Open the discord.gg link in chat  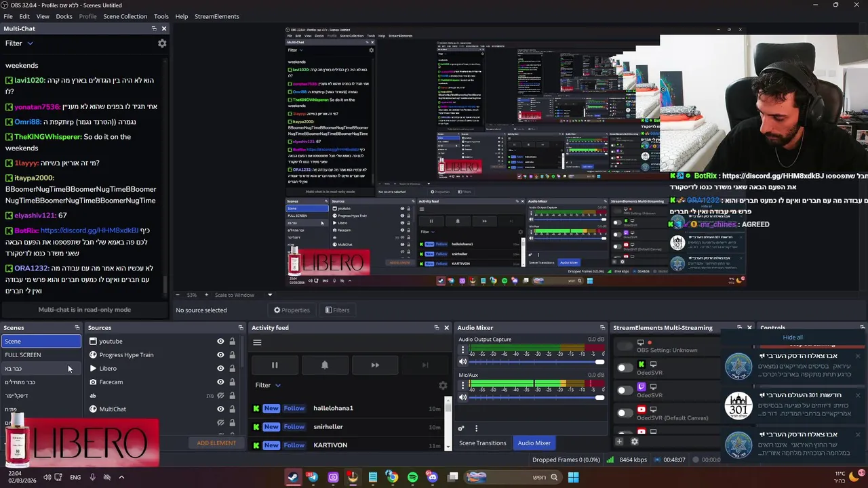click(x=90, y=230)
